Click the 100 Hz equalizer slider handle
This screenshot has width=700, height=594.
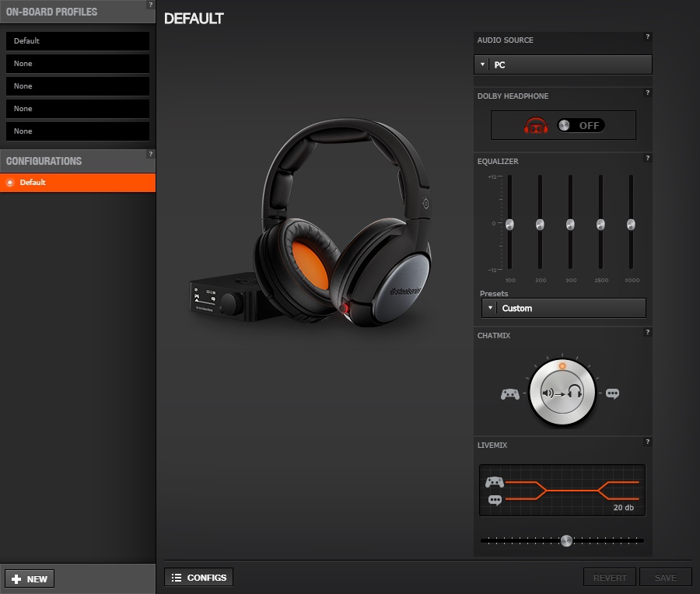[x=509, y=225]
